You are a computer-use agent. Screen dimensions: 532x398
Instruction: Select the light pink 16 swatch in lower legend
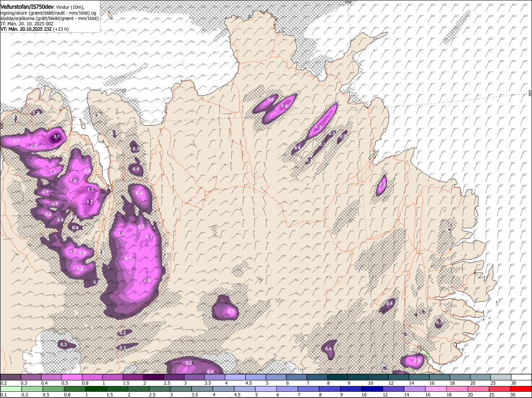tap(436, 389)
